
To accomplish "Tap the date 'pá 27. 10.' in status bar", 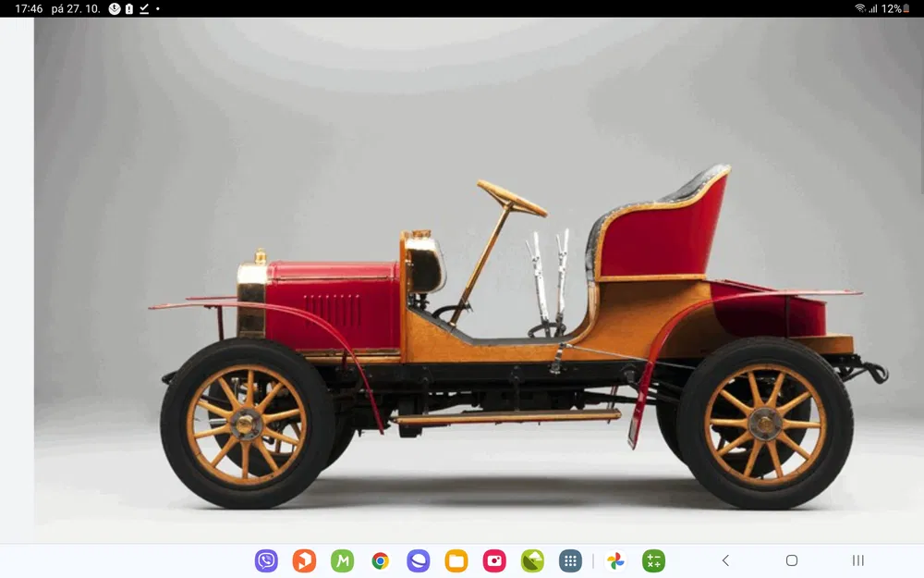I will tap(76, 9).
